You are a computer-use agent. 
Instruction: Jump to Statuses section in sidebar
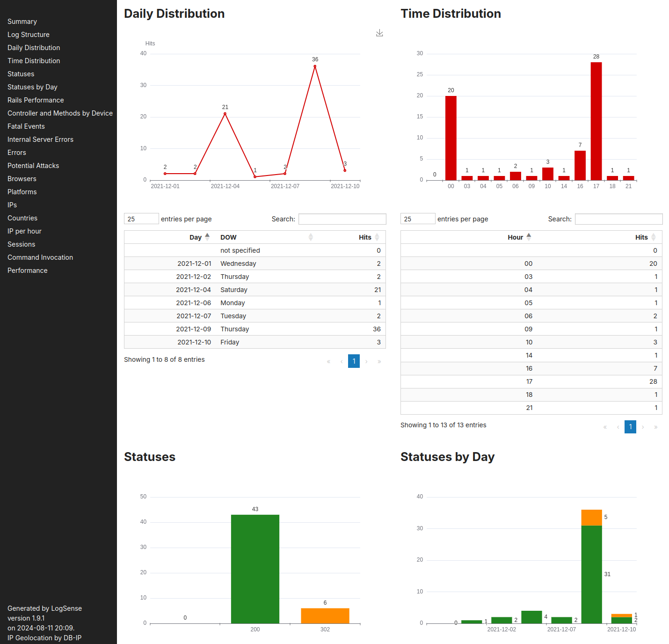[x=21, y=74]
